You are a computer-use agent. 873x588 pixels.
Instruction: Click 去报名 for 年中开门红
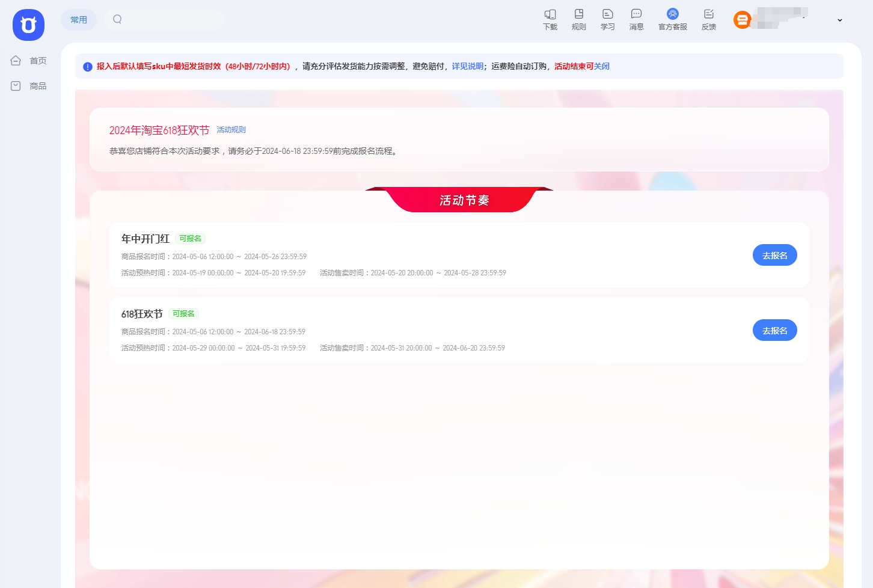(x=774, y=256)
